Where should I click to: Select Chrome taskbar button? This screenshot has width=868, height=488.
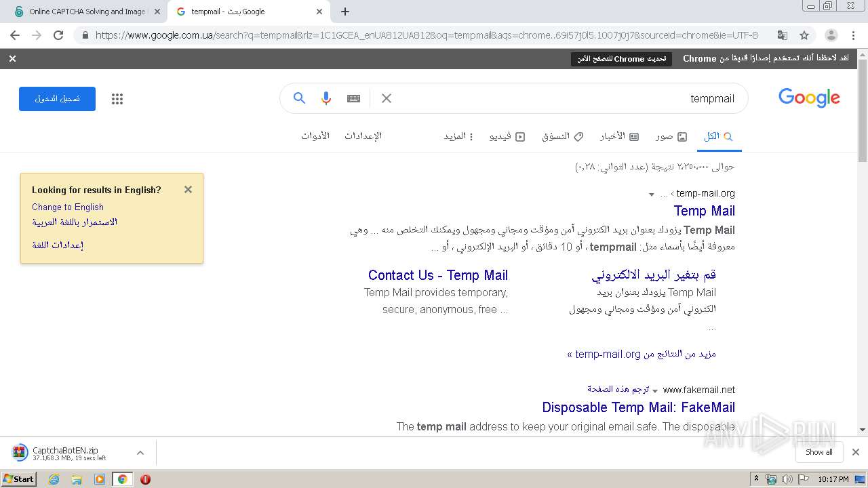(x=122, y=479)
